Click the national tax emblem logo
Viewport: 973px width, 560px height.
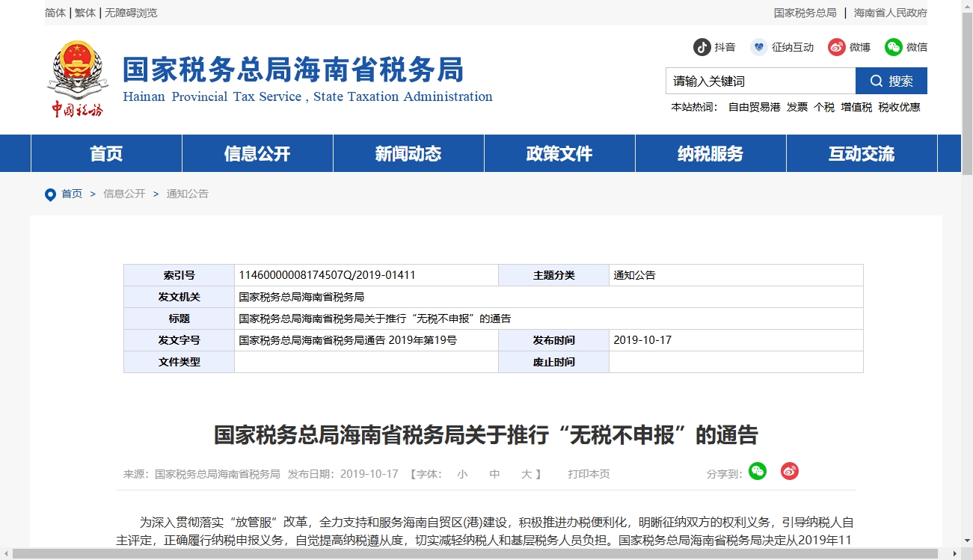tap(77, 78)
